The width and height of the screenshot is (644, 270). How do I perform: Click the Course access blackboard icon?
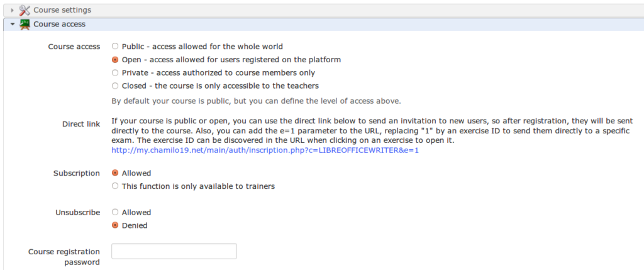pyautogui.click(x=25, y=25)
